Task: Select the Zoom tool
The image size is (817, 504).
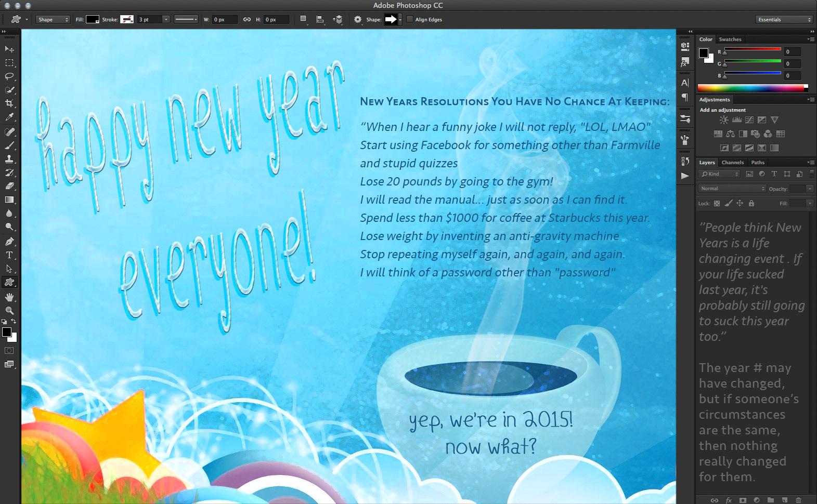Action: point(9,311)
